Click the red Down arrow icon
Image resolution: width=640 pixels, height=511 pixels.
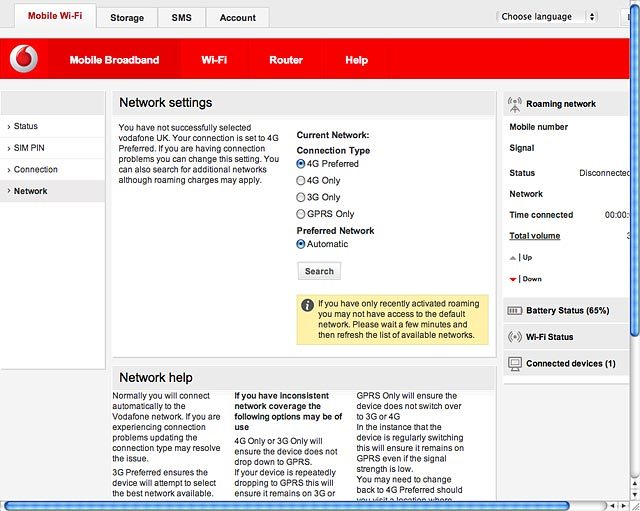pos(513,280)
